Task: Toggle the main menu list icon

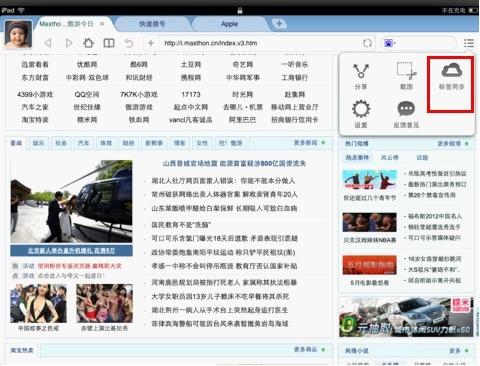Action: [469, 43]
